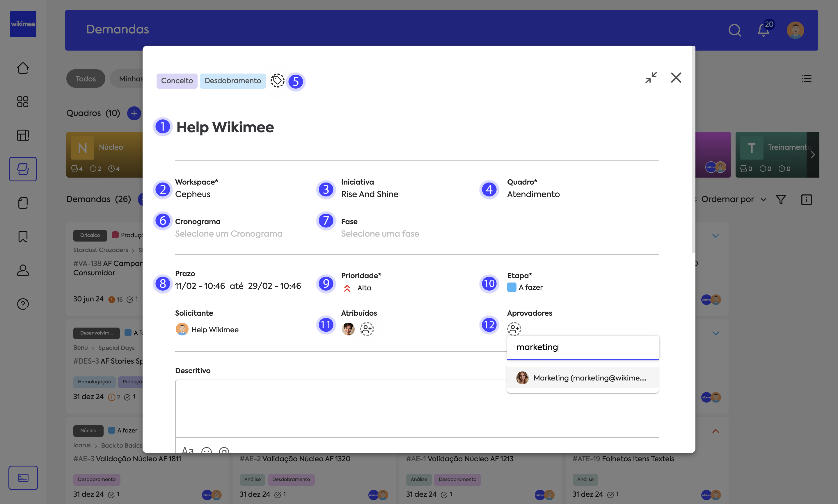Open the Fase selection dropdown

click(x=380, y=234)
